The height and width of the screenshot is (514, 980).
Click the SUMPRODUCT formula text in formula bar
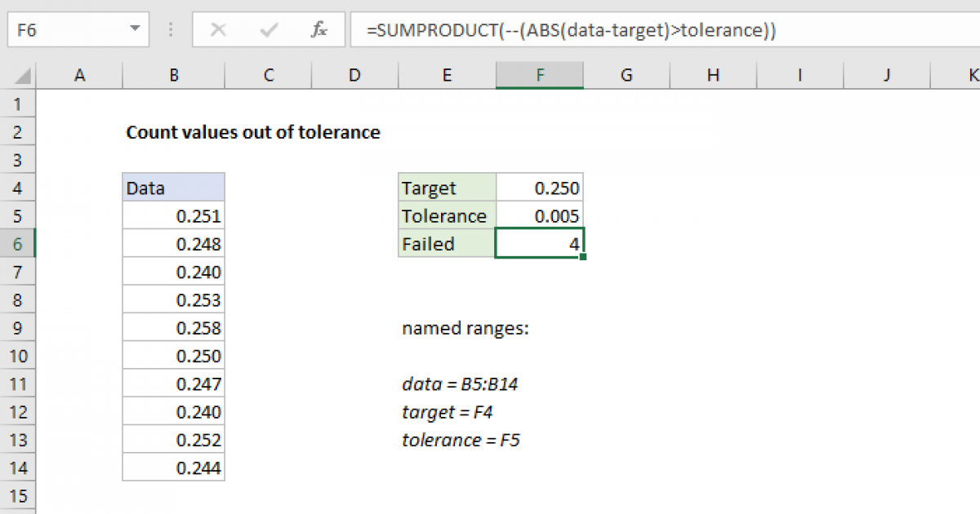tap(571, 31)
